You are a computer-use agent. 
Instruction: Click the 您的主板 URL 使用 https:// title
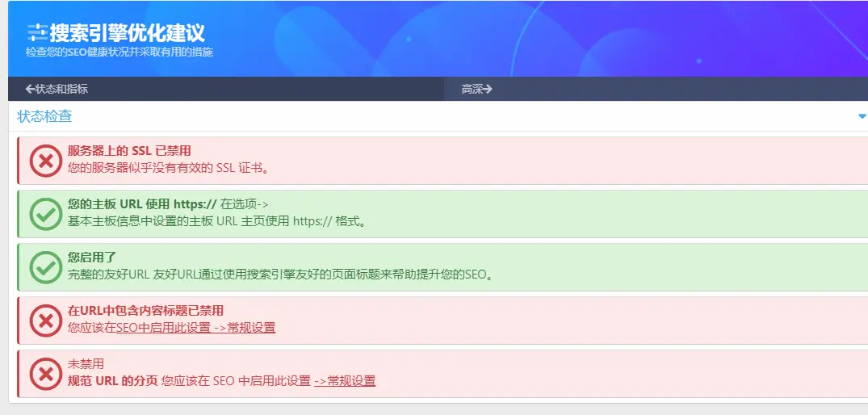[142, 203]
